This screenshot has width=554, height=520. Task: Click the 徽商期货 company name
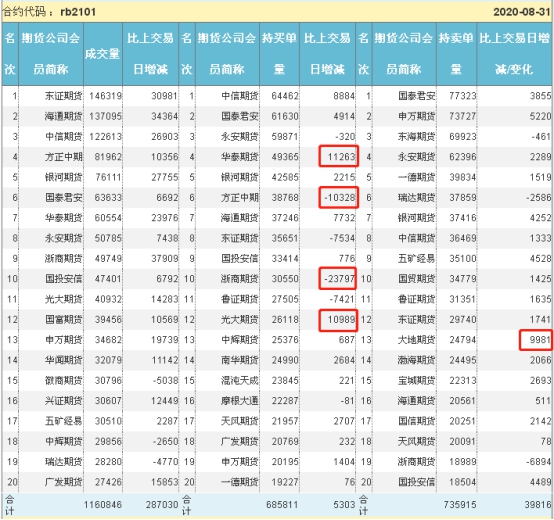tap(64, 380)
